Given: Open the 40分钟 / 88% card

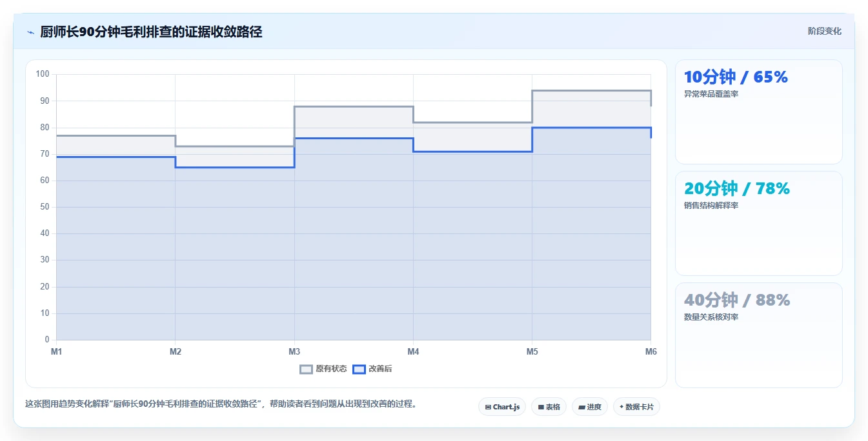Looking at the screenshot, I should pyautogui.click(x=758, y=335).
